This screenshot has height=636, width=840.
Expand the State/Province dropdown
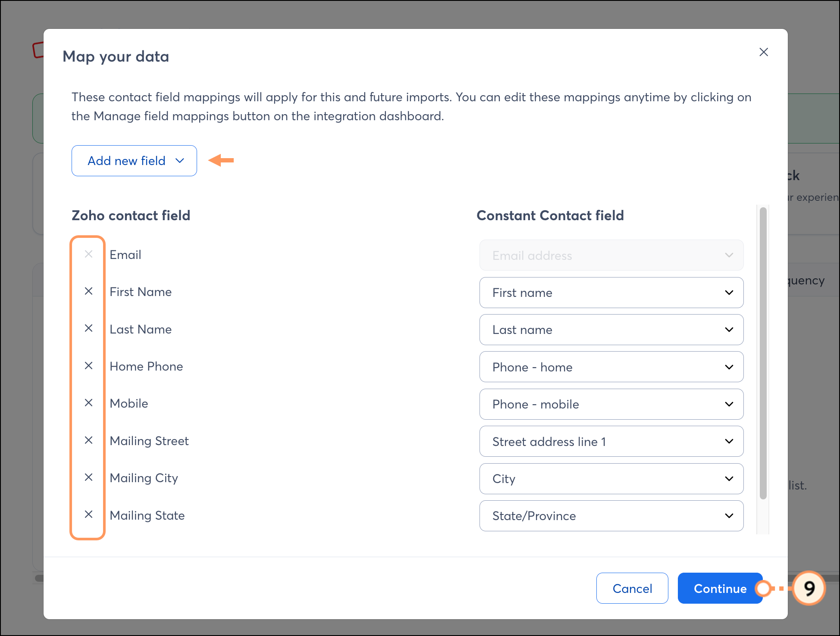(x=611, y=516)
